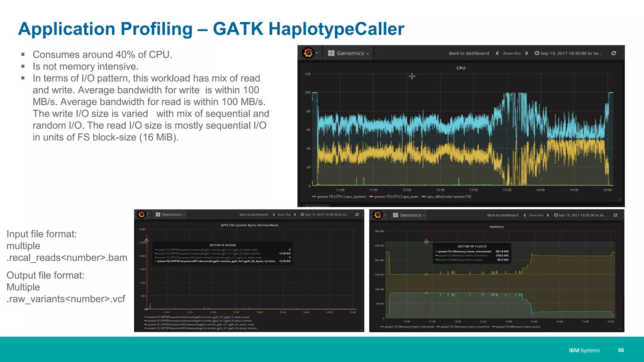Open Genomics dashboard dropdown in memory panel
The width and height of the screenshot is (644, 362).
(409, 215)
